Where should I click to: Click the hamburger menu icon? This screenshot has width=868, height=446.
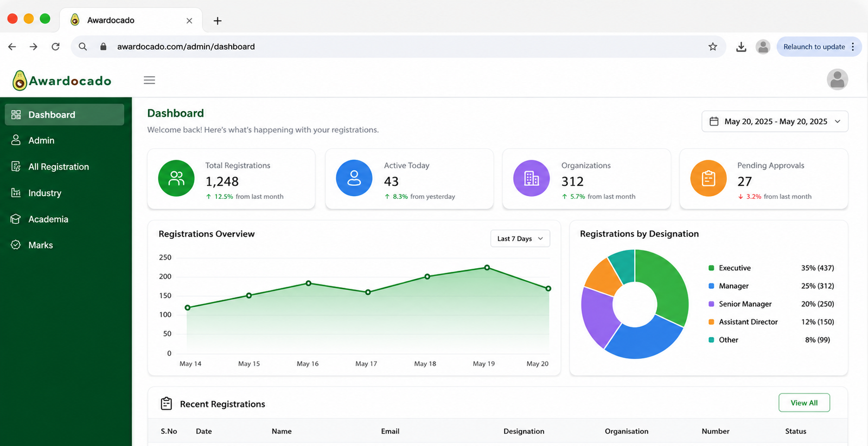point(149,80)
